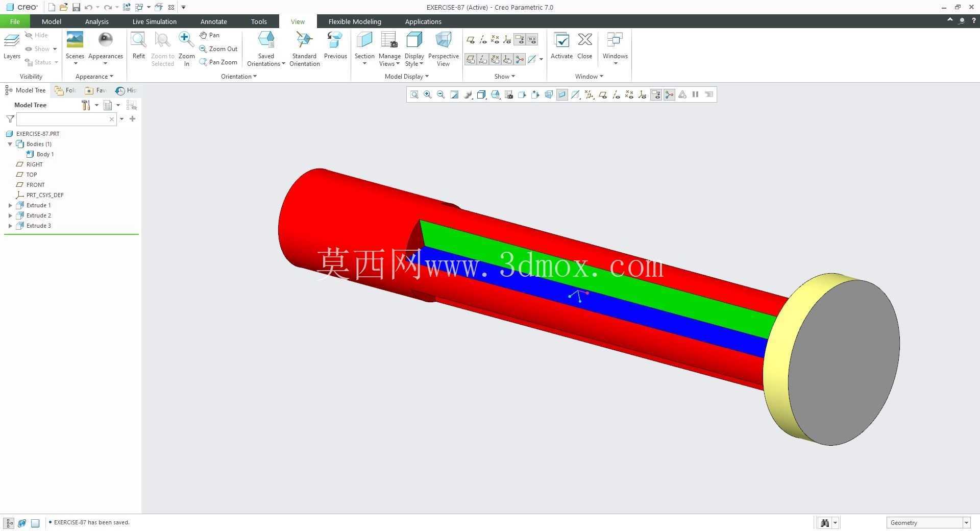980x531 pixels.
Task: Add a tree filter with plus button
Action: pyautogui.click(x=133, y=119)
